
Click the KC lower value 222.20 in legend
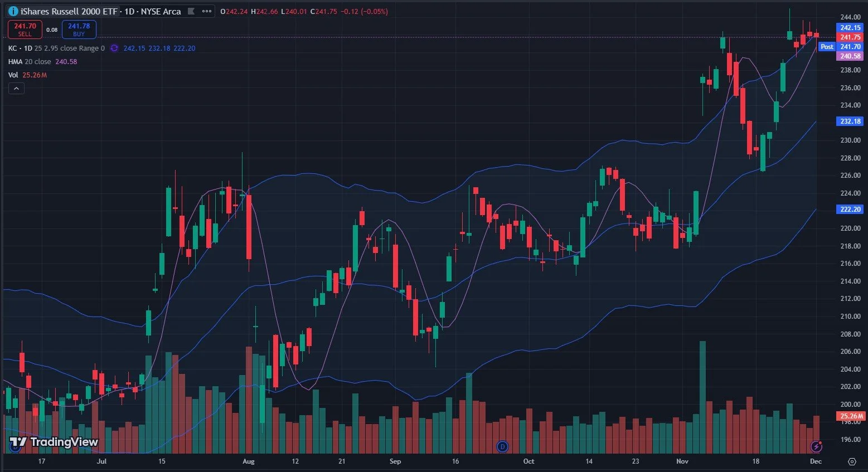pos(185,48)
